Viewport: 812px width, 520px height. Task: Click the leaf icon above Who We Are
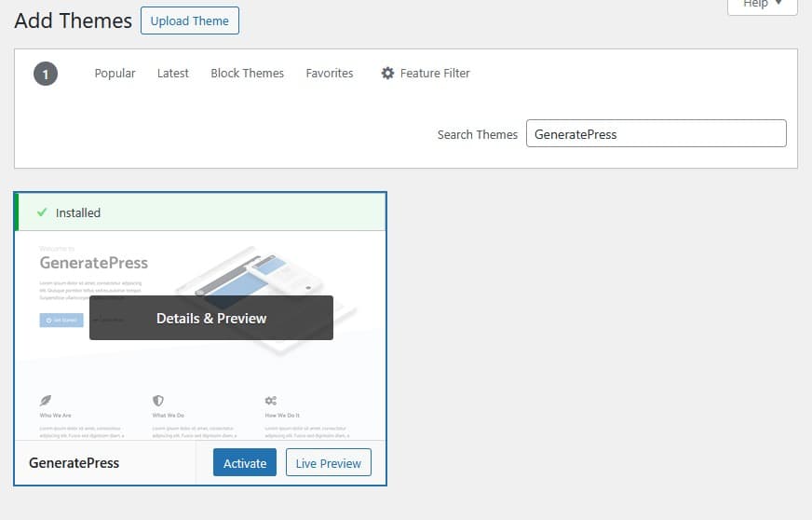pyautogui.click(x=46, y=401)
